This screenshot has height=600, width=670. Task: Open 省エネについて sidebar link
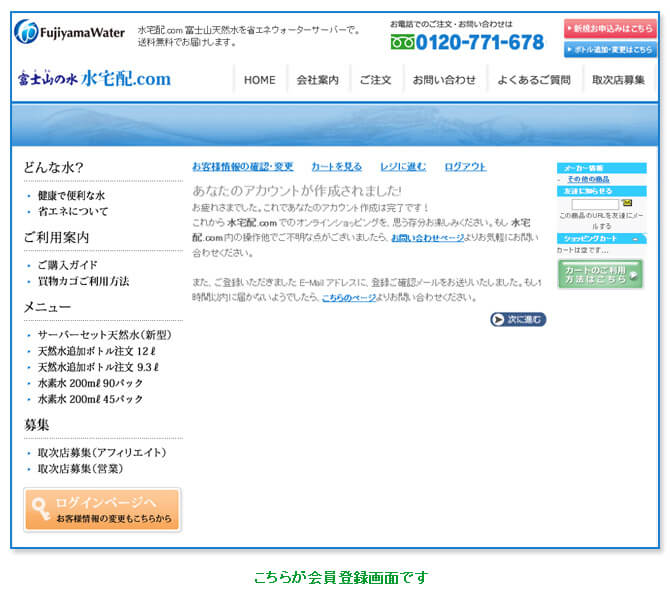click(x=73, y=212)
